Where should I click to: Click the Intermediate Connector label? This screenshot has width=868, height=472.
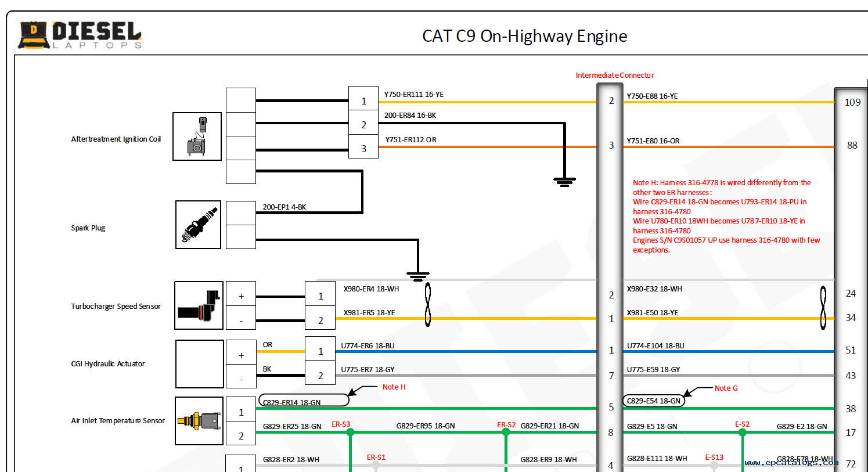click(615, 75)
